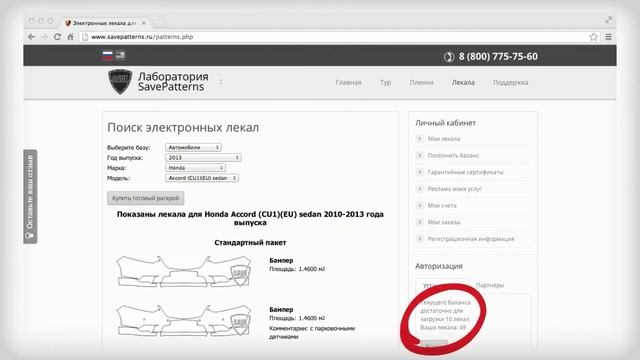Select the Электронные лекала browser tab

click(x=104, y=23)
